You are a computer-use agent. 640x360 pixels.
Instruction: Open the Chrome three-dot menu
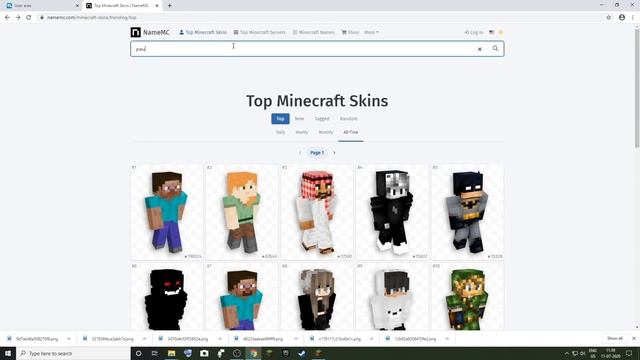[633, 18]
